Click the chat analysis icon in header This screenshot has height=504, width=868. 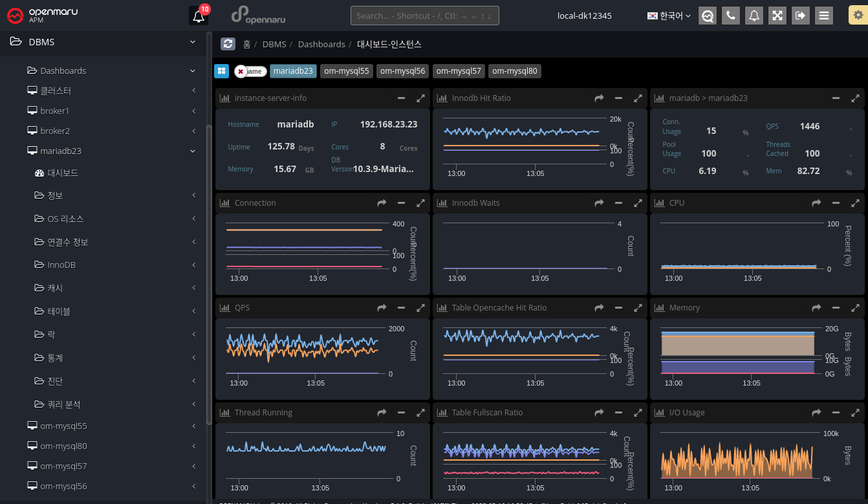pos(708,16)
